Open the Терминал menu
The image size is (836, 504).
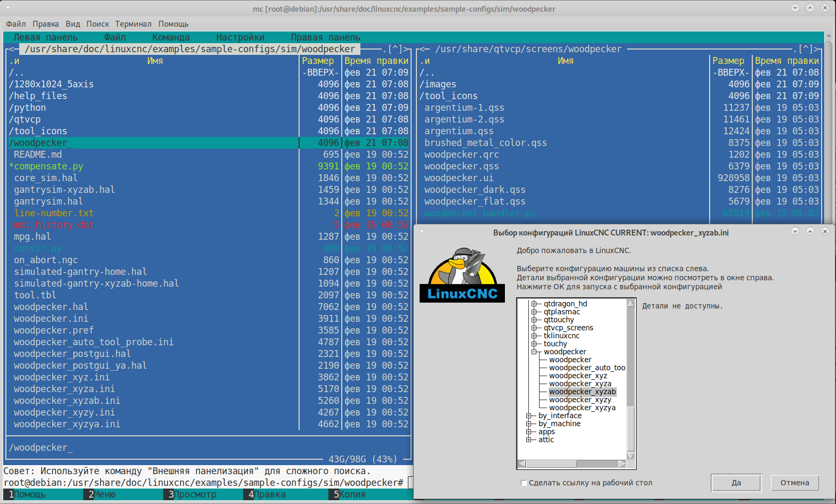click(x=133, y=24)
